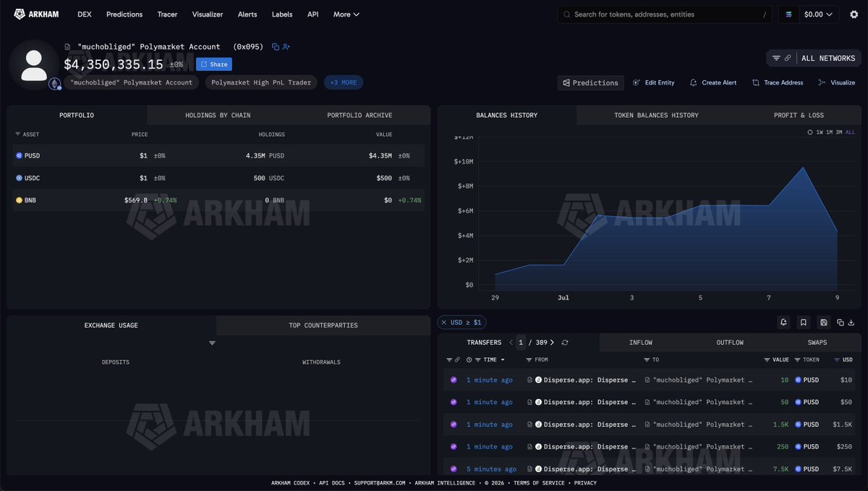This screenshot has height=491, width=868.
Task: Expand the +3 MORE tags
Action: tap(344, 82)
